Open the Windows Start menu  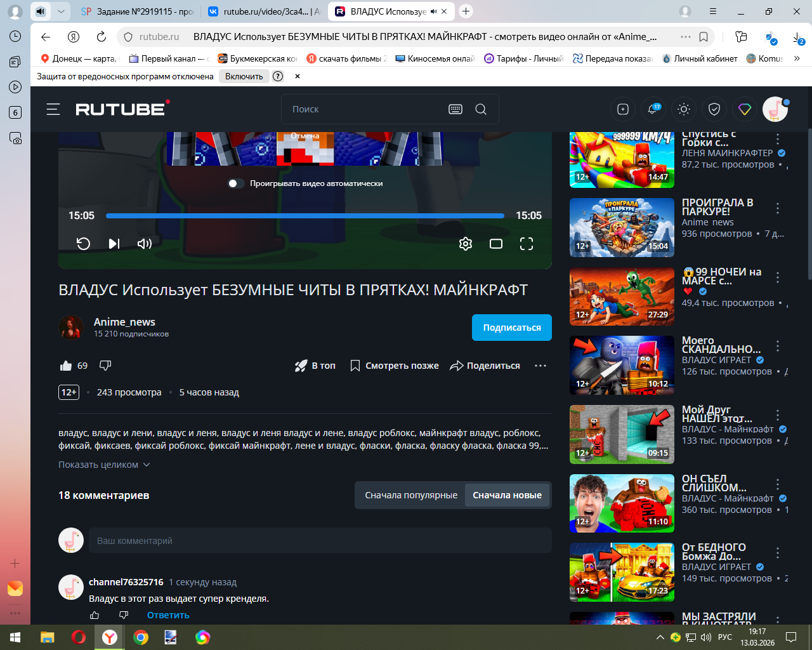[x=15, y=637]
